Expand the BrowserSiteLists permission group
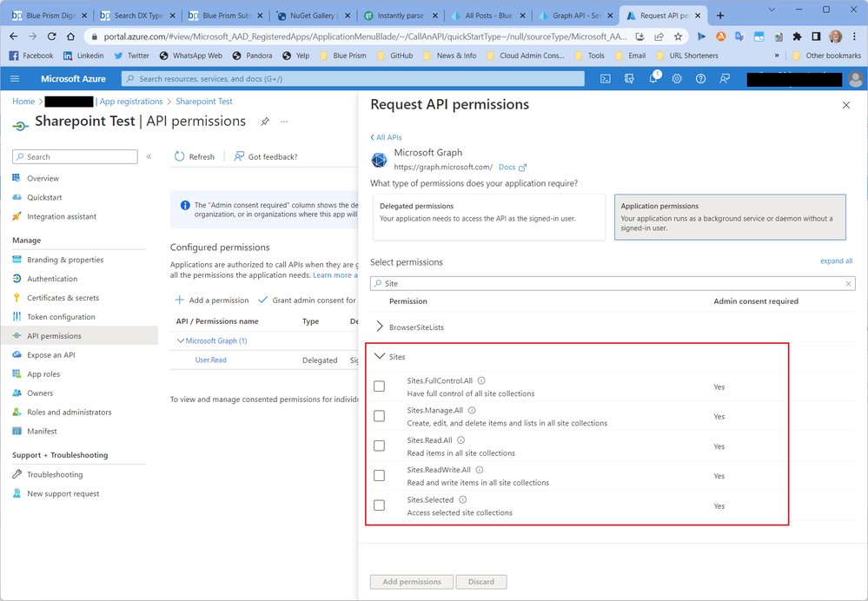Screen dimensions: 868x601 [380, 327]
